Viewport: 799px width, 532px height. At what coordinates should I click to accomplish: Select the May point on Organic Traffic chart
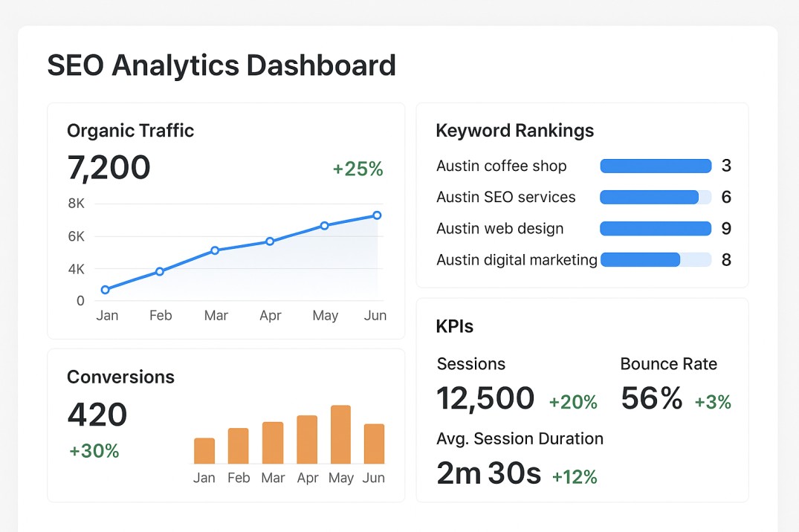(325, 226)
